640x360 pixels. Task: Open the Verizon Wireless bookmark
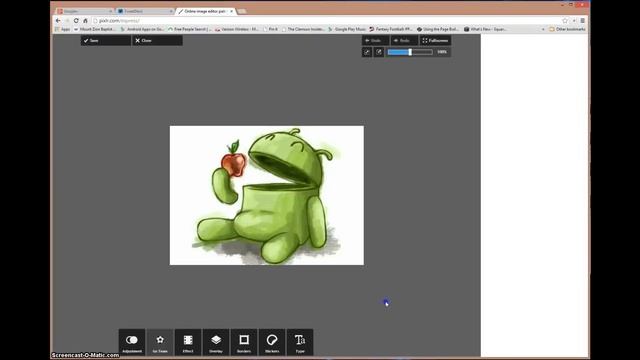pyautogui.click(x=237, y=29)
